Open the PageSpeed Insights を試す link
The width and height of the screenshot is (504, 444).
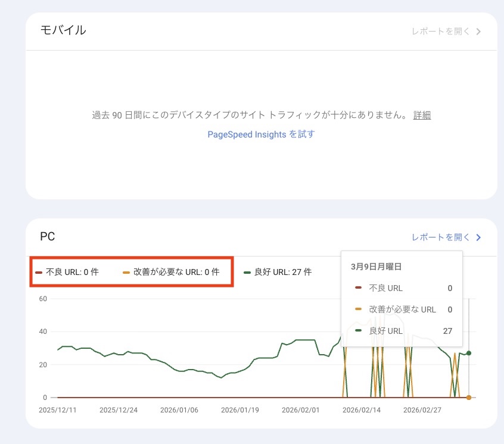[262, 134]
